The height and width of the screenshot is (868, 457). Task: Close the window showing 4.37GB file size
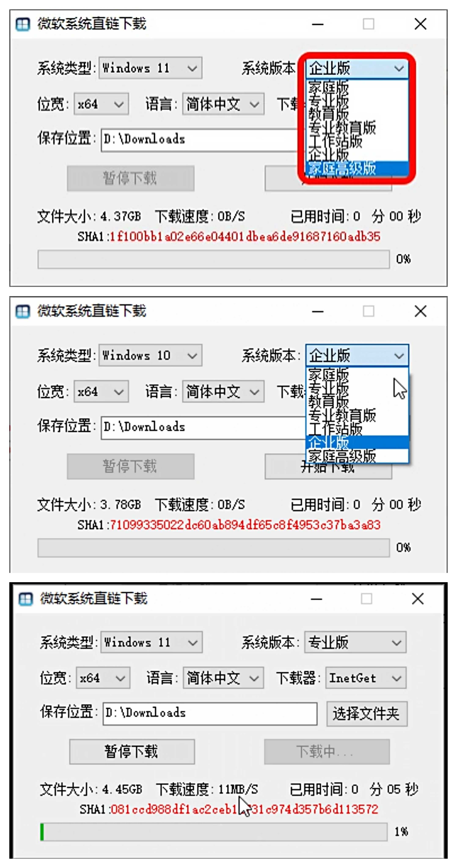[420, 24]
